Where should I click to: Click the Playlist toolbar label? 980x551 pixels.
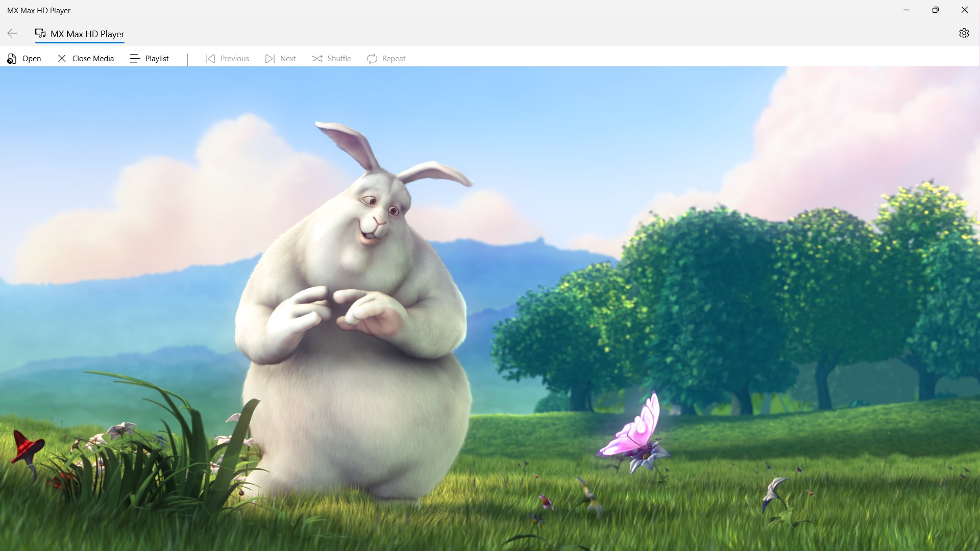point(157,58)
